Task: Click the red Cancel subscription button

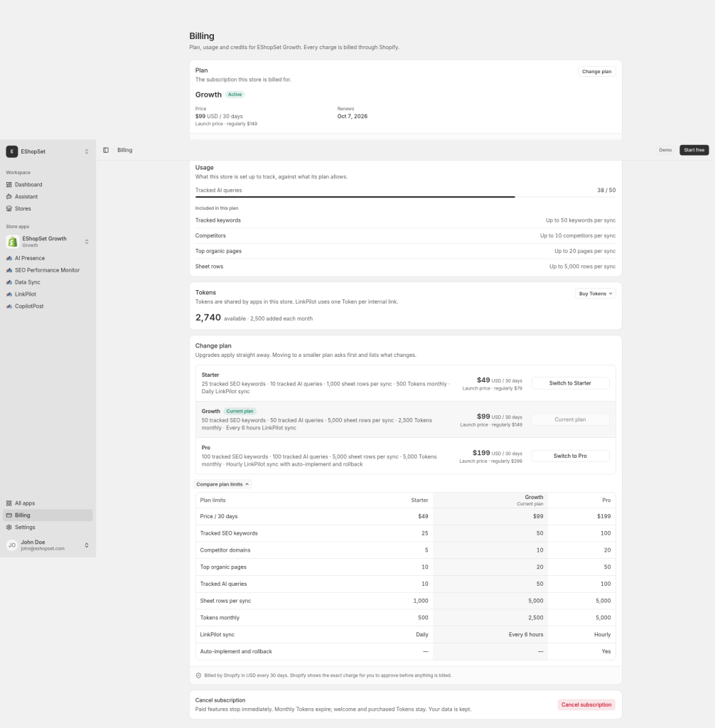Action: (586, 705)
